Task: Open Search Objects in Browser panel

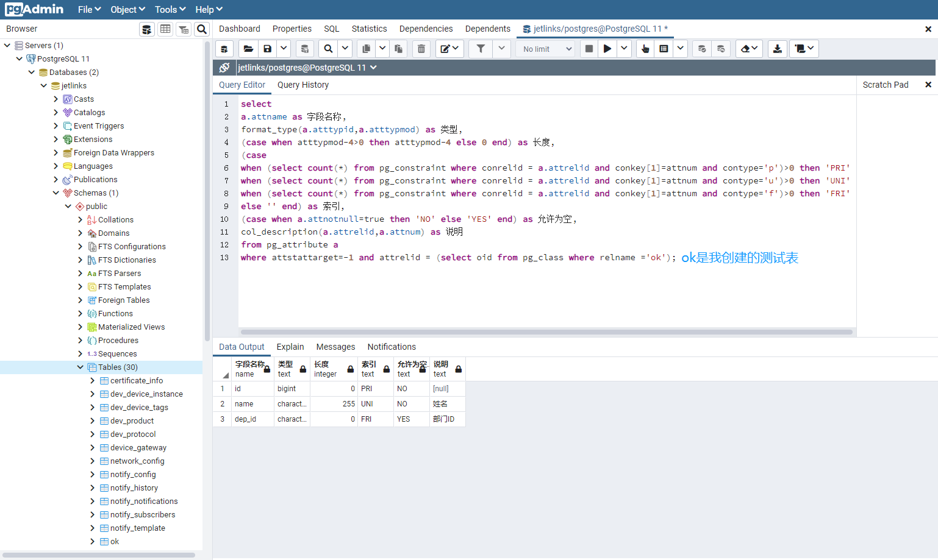Action: click(x=202, y=29)
